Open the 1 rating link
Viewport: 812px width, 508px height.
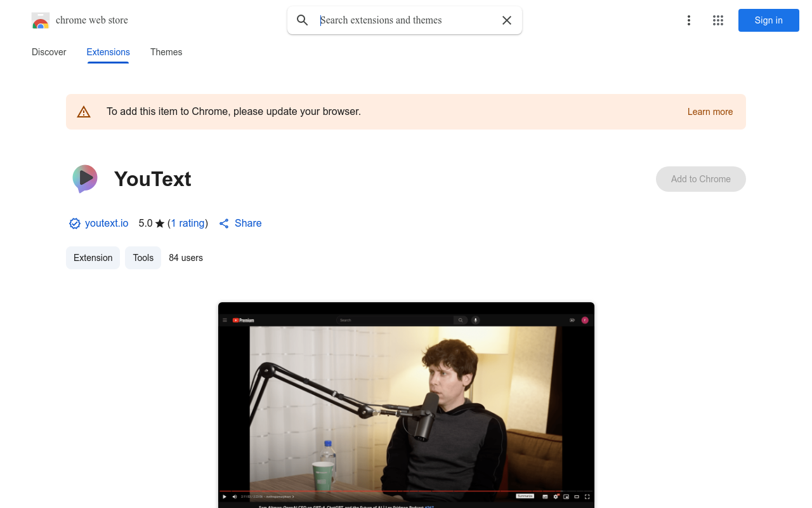pos(188,224)
